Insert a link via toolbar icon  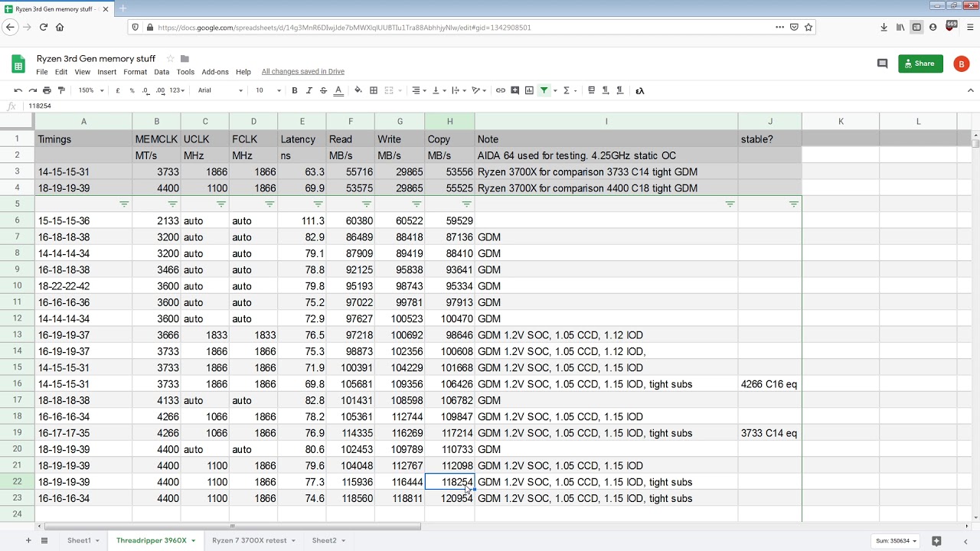point(501,90)
